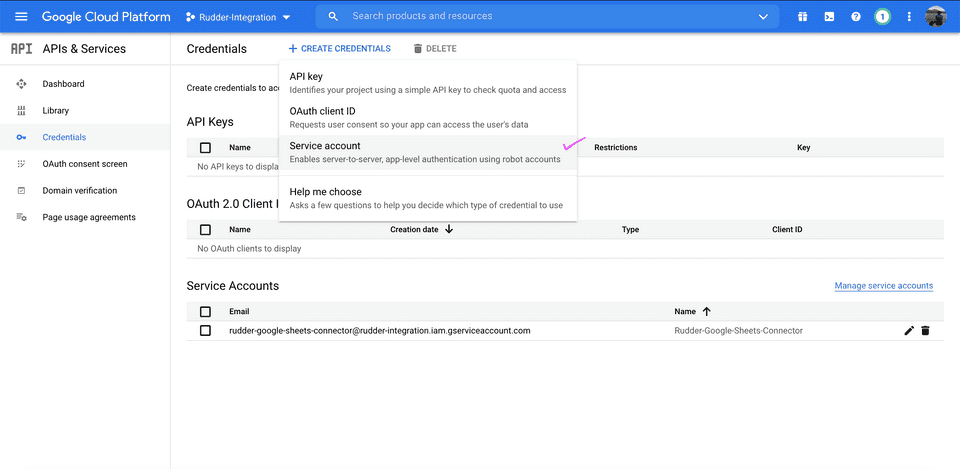Open the notifications badge icon
960x469 pixels.
coord(882,17)
